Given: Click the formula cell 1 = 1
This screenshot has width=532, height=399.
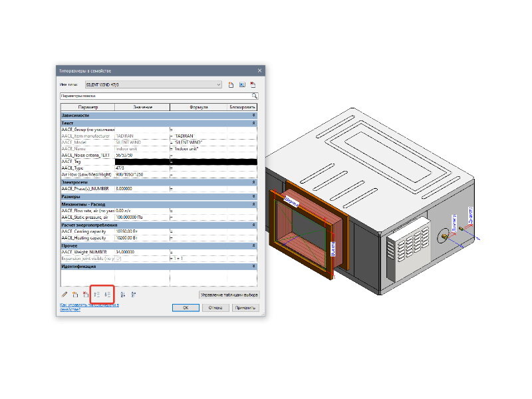Looking at the screenshot, I should (x=198, y=259).
